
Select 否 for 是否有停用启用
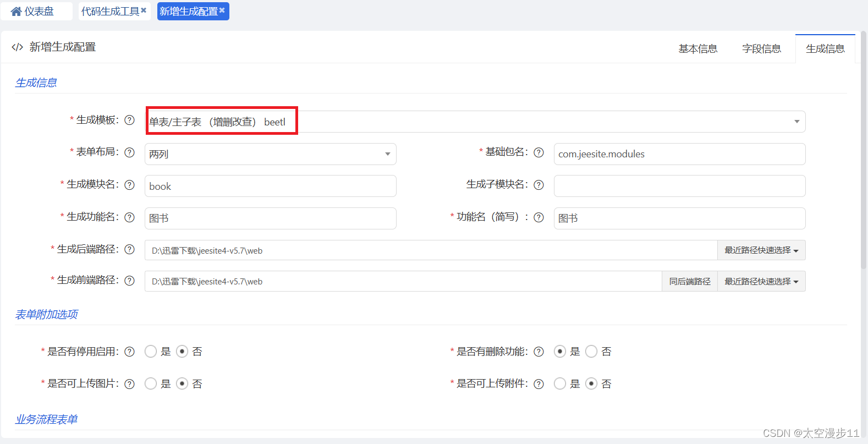click(182, 352)
